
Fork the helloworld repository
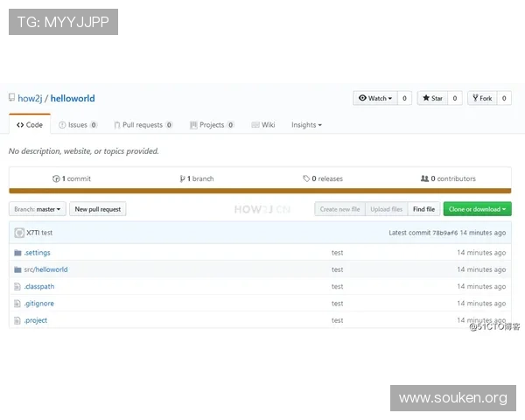pyautogui.click(x=481, y=99)
